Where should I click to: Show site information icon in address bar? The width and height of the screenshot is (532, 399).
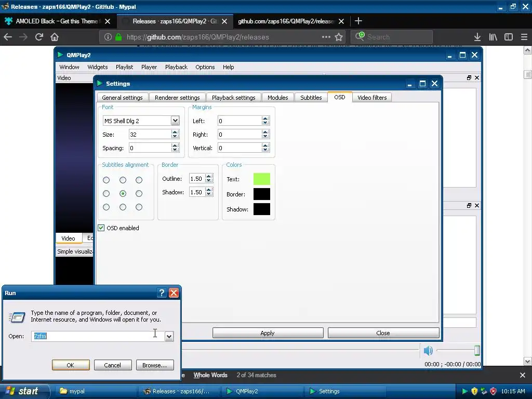108,37
